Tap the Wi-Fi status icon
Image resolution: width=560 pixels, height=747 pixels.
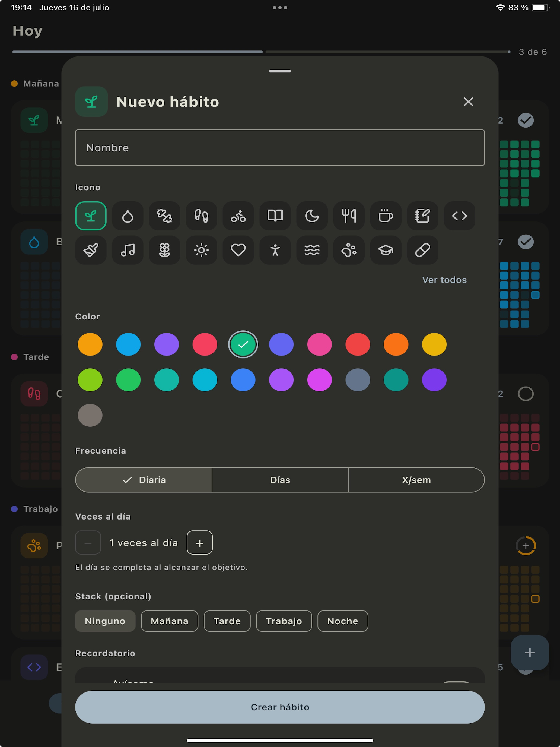[500, 7]
